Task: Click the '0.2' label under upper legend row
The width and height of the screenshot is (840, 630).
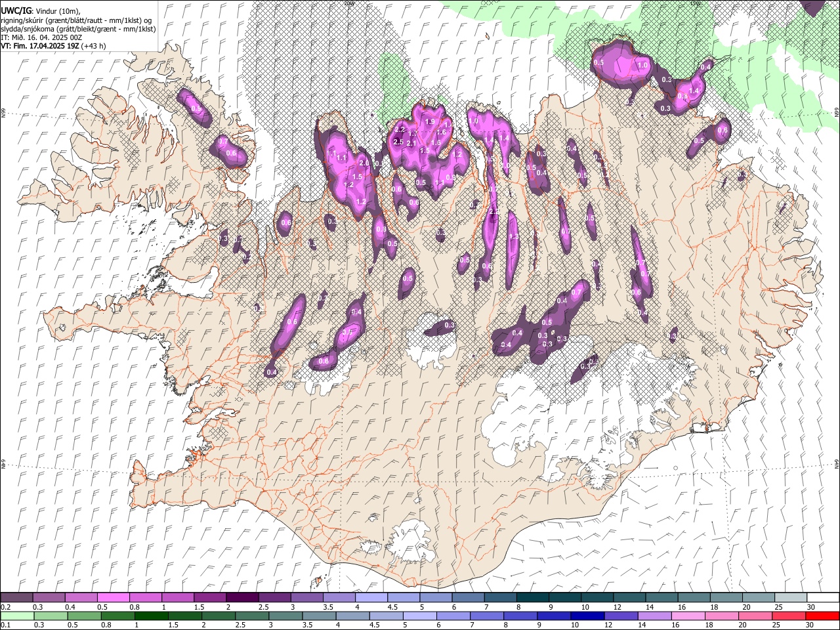Action: (x=6, y=607)
